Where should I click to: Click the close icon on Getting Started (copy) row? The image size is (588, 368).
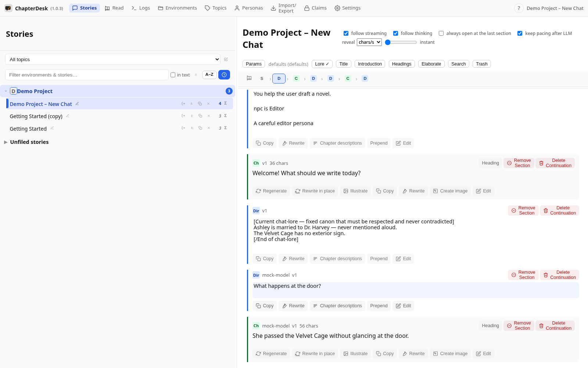tap(209, 116)
